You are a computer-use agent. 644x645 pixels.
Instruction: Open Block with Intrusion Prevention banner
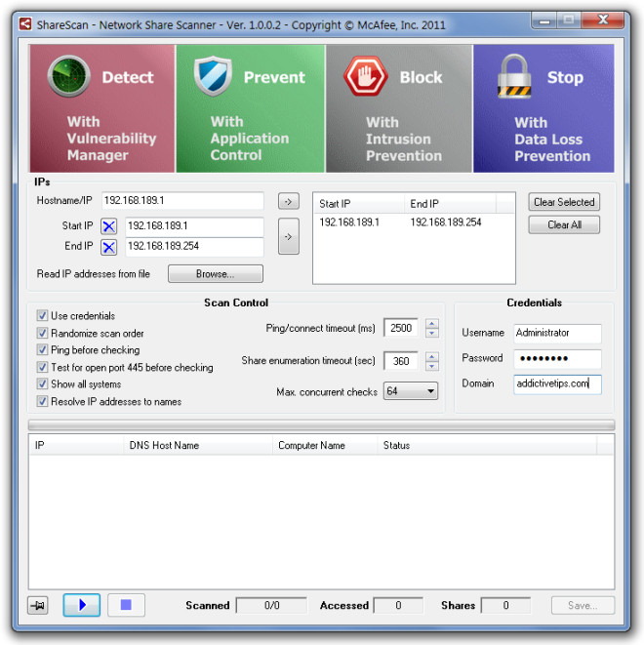[399, 108]
